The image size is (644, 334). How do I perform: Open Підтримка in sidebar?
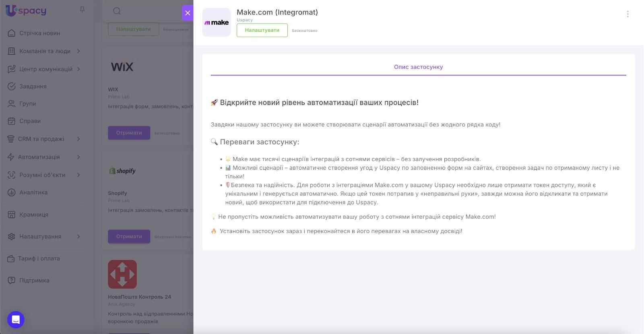(34, 280)
